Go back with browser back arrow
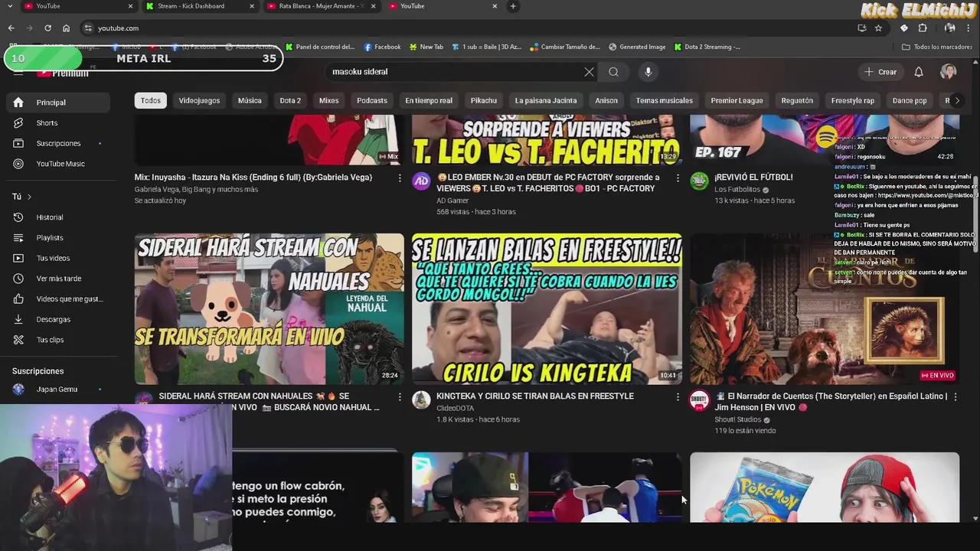The image size is (980, 551). point(11,28)
